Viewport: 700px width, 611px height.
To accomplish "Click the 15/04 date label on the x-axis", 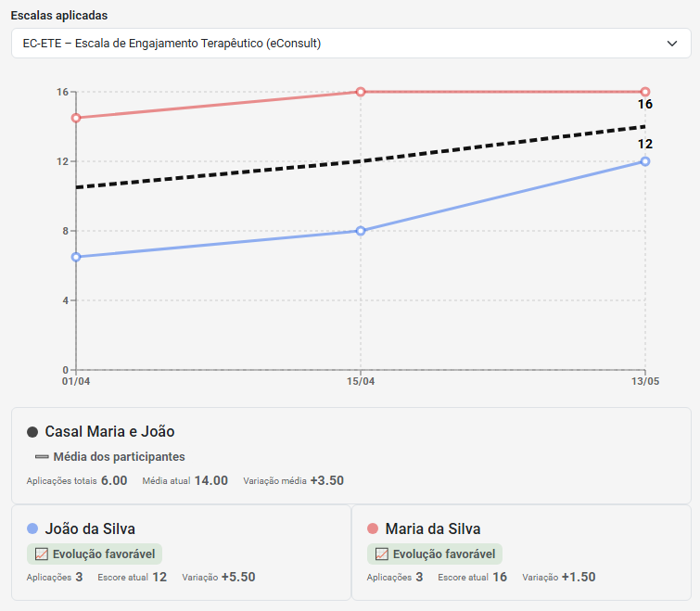I will [x=361, y=382].
